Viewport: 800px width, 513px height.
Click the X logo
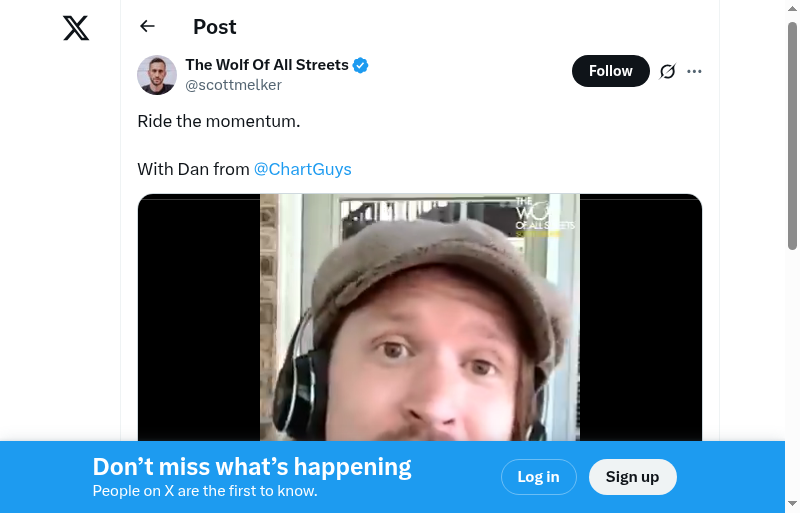[76, 28]
